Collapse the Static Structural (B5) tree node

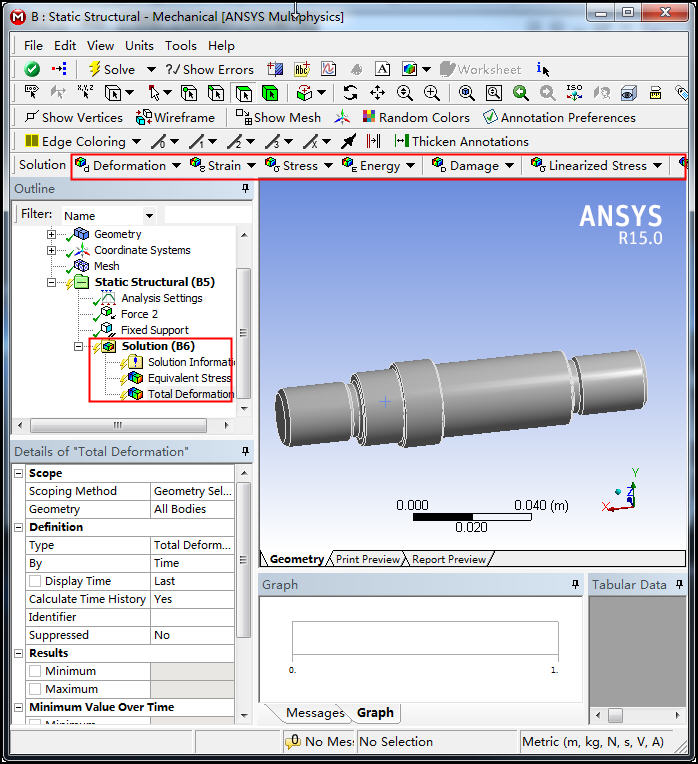click(51, 282)
